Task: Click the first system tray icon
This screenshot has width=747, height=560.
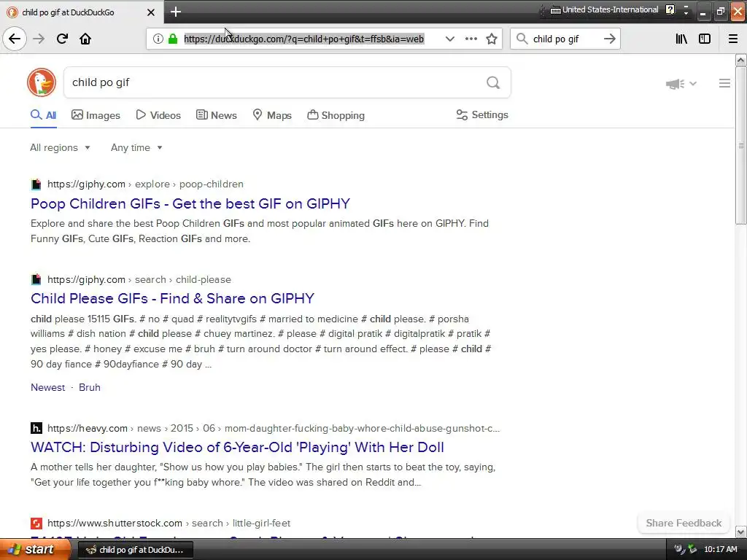Action: click(x=679, y=550)
